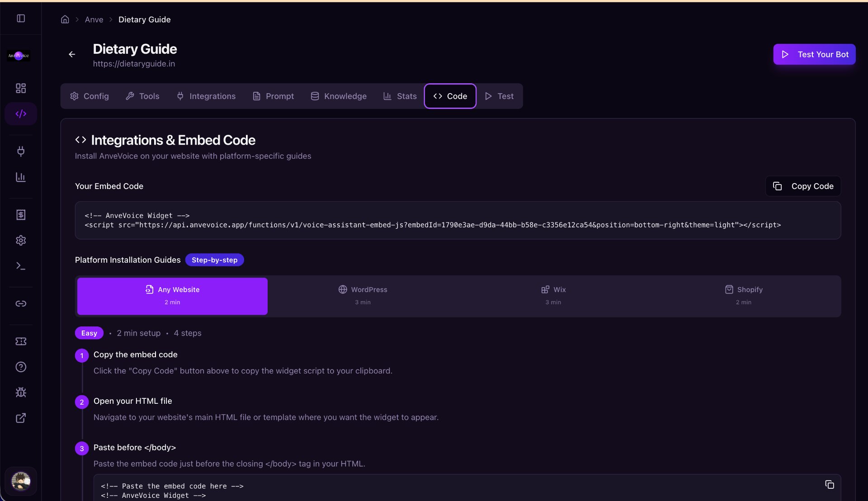Screen dimensions: 868x501
Task: Open the ticket coupon sidebar icon
Action: pos(21,341)
